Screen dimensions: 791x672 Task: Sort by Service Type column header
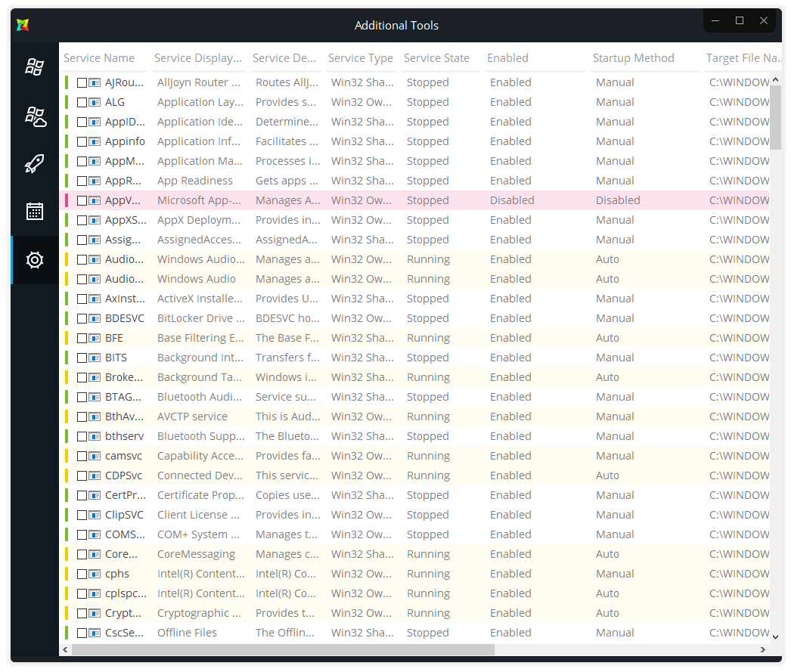tap(360, 58)
